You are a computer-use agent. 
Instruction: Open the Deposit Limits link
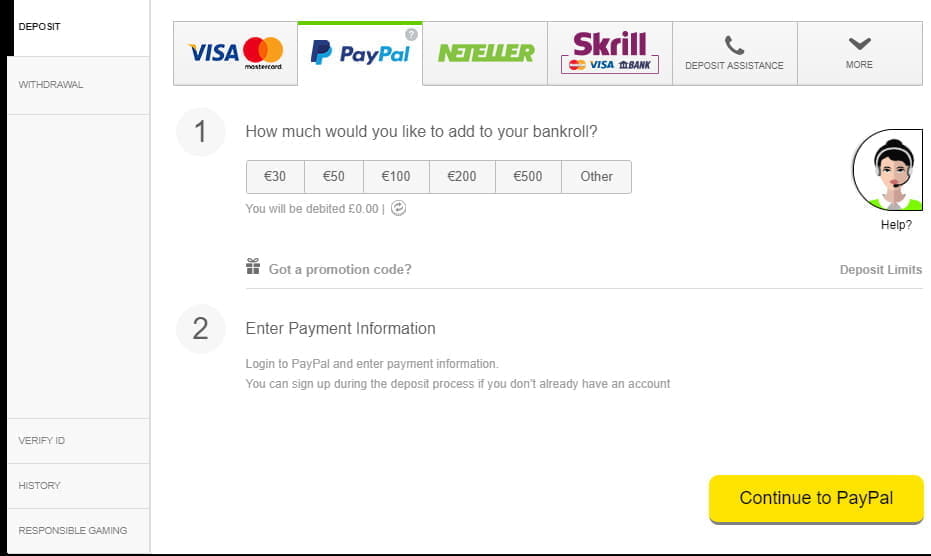click(881, 270)
